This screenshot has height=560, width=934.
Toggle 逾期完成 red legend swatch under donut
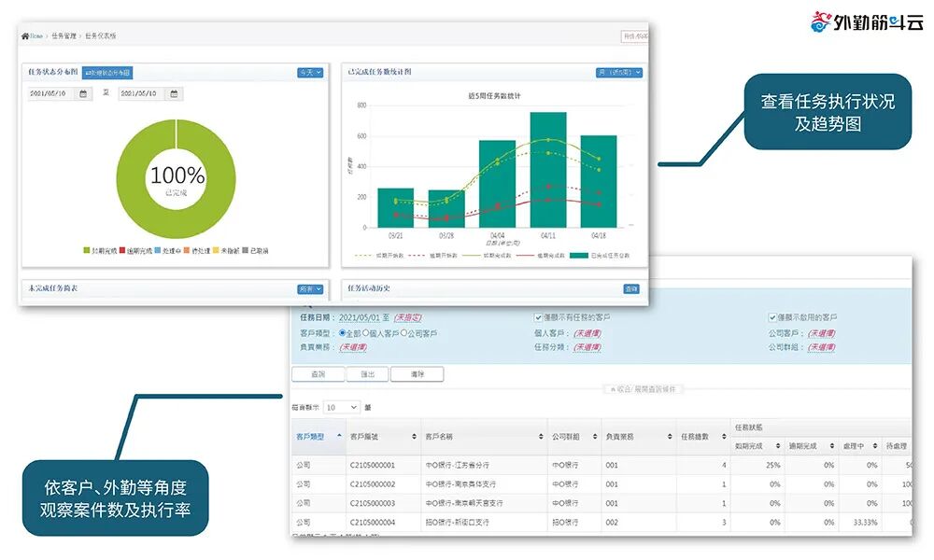(122, 250)
